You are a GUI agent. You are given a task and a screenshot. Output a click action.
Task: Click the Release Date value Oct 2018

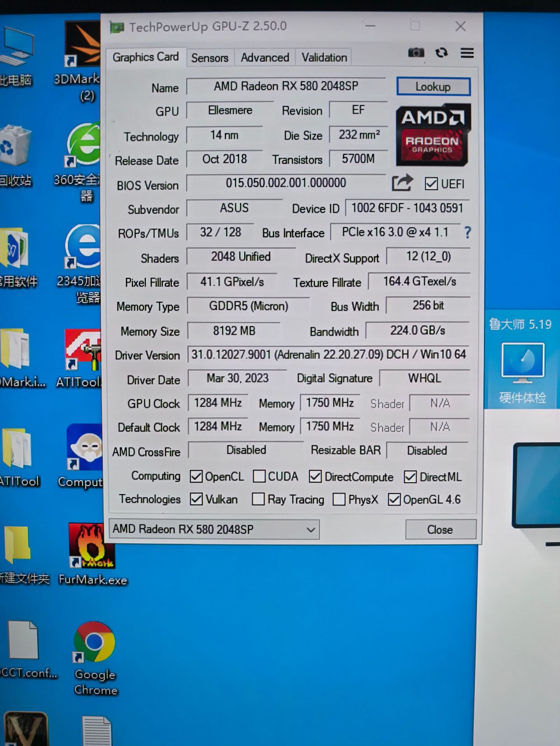click(x=224, y=159)
